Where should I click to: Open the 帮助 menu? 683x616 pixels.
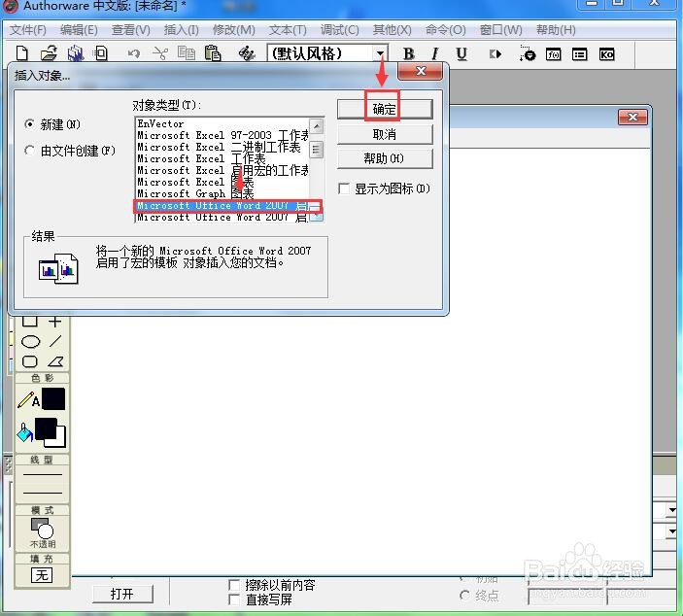pos(556,30)
